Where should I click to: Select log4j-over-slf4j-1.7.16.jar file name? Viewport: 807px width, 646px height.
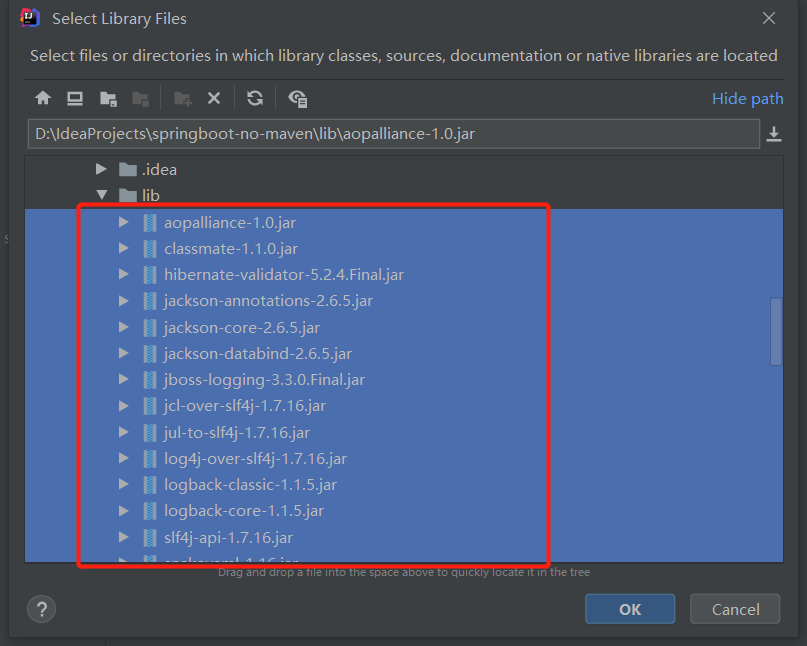tap(255, 459)
